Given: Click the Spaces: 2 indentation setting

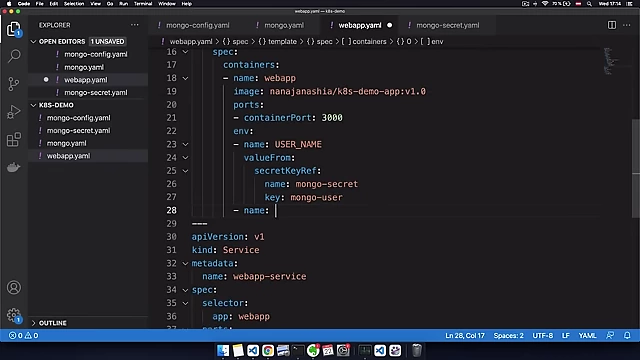Looking at the screenshot, I should tap(508, 336).
